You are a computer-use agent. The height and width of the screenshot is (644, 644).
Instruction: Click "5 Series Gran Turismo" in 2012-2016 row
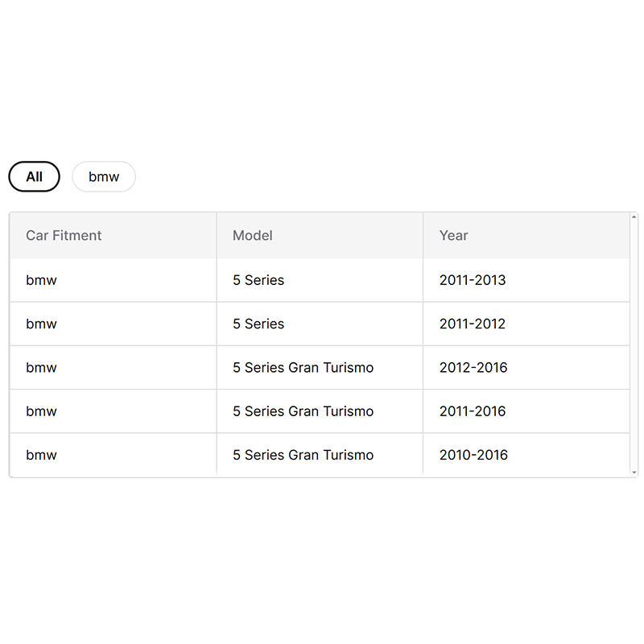pos(303,367)
